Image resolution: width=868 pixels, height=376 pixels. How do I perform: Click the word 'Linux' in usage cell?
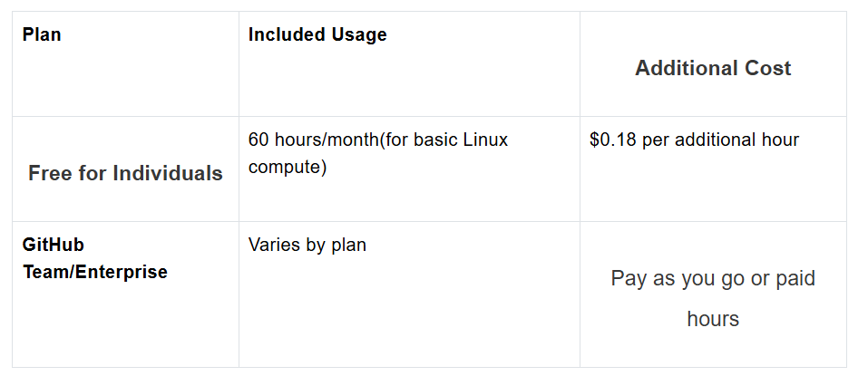485,140
